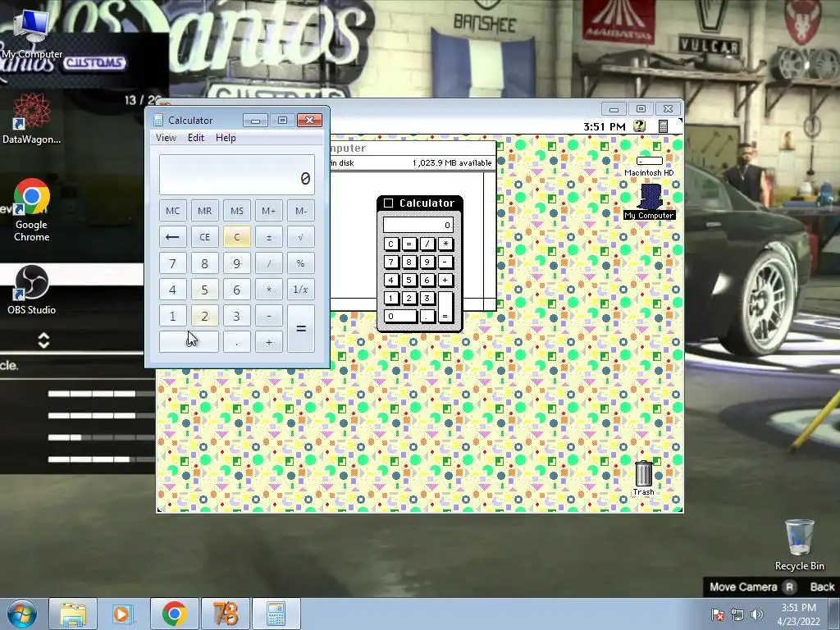
Task: Click the M+ memory add button
Action: click(269, 211)
